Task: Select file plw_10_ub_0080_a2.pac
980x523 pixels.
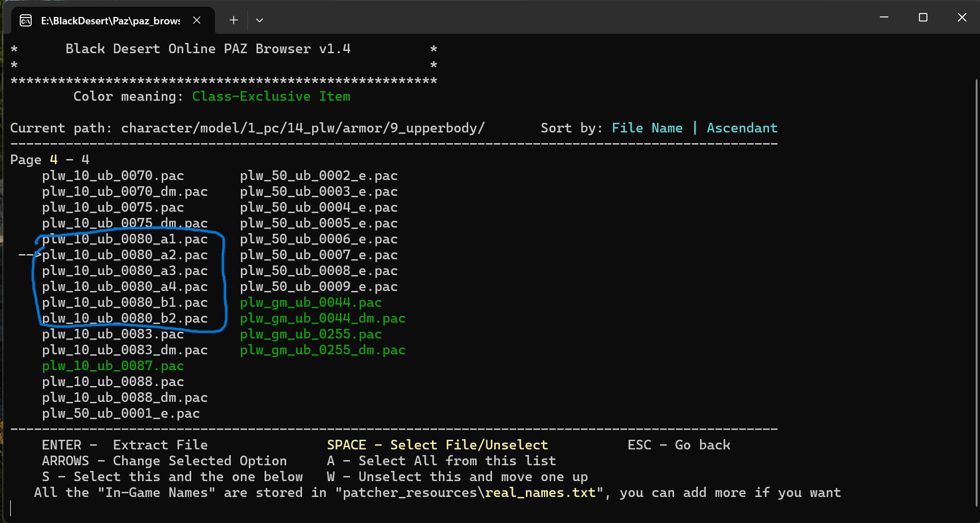Action: pyautogui.click(x=124, y=255)
